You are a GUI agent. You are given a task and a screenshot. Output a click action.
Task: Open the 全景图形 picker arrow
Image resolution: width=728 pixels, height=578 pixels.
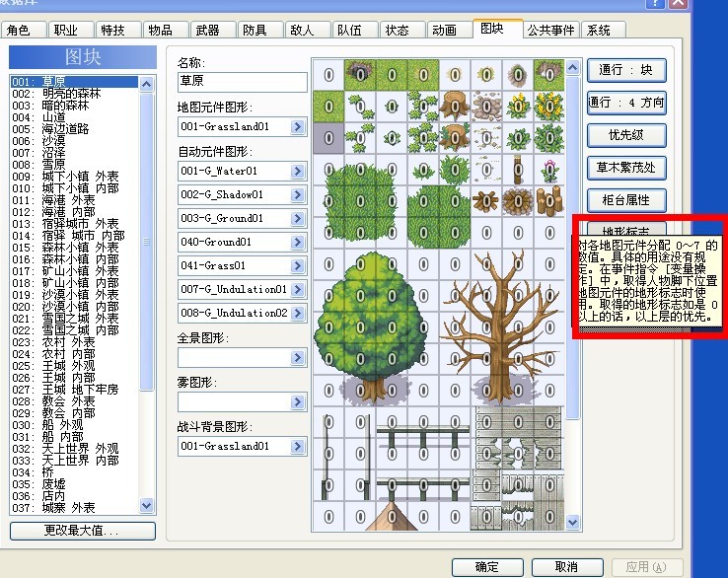coord(298,358)
